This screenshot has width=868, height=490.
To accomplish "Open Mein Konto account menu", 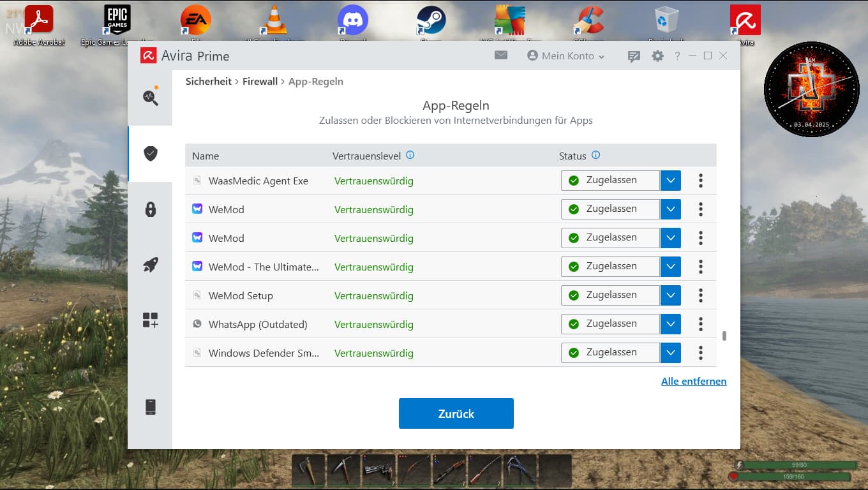I will 565,56.
